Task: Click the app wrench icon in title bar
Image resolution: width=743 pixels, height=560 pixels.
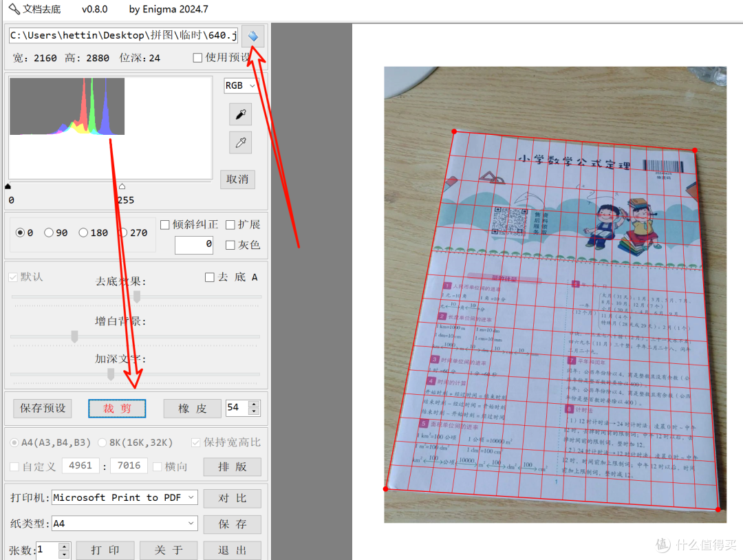Action: coord(14,8)
